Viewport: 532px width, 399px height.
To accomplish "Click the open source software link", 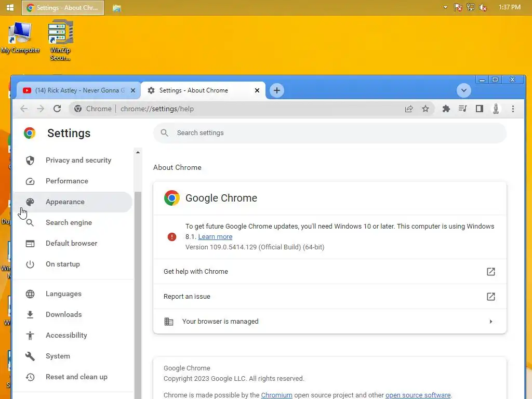I will (x=418, y=395).
